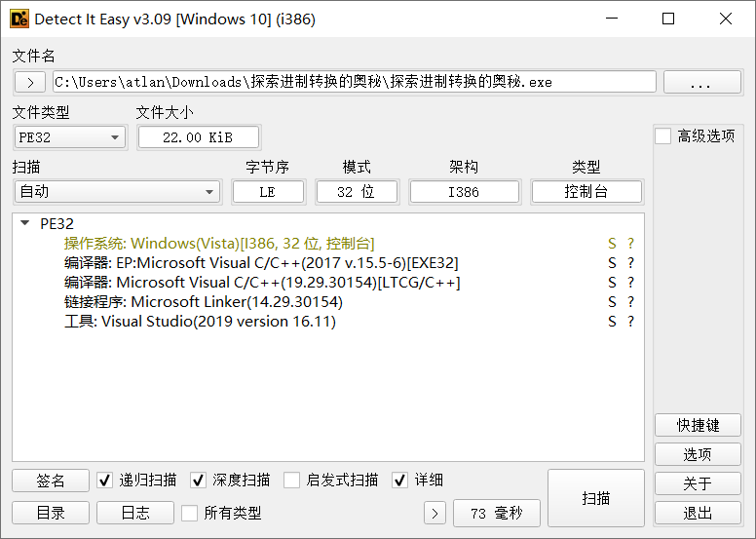Click the 73 毫秒 elapsed time button
The height and width of the screenshot is (539, 756).
pos(497,513)
